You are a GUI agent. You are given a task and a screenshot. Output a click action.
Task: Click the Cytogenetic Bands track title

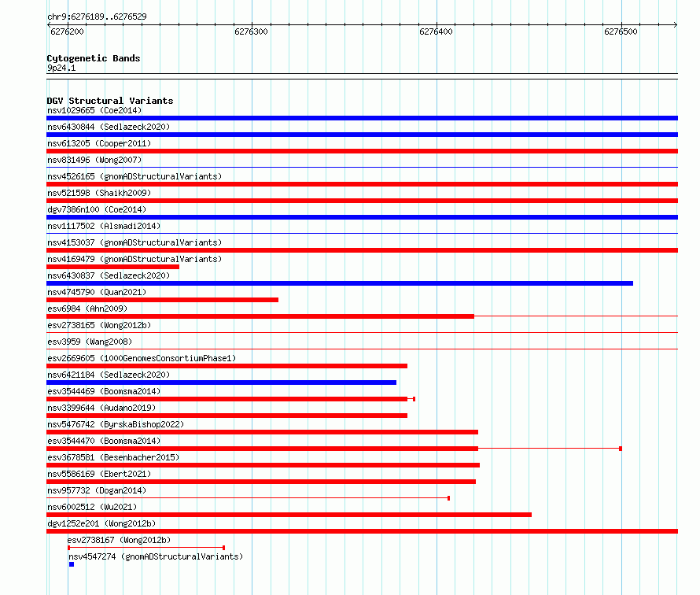[x=94, y=58]
